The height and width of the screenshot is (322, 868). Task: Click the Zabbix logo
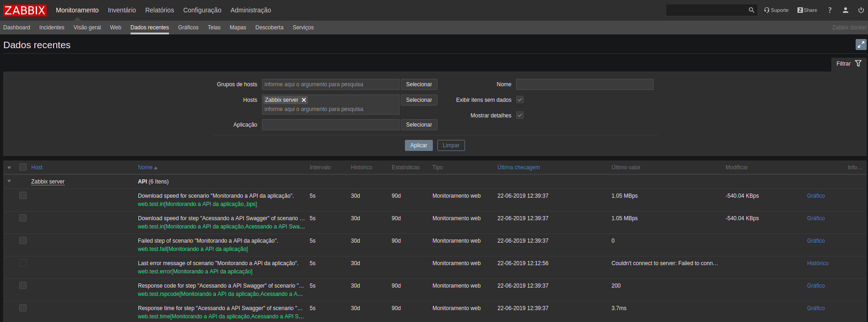(x=25, y=10)
